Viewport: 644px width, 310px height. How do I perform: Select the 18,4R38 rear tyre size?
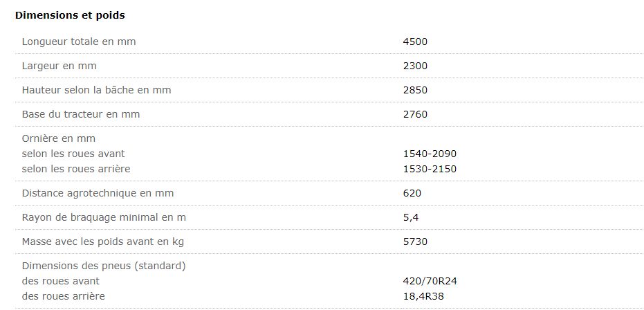[424, 296]
